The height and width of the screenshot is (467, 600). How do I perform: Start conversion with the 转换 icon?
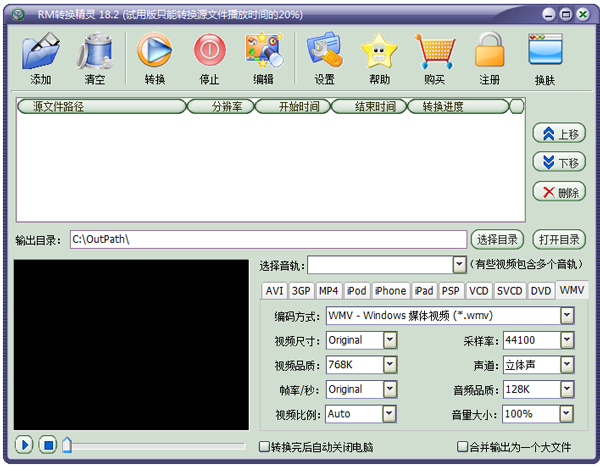(x=155, y=50)
